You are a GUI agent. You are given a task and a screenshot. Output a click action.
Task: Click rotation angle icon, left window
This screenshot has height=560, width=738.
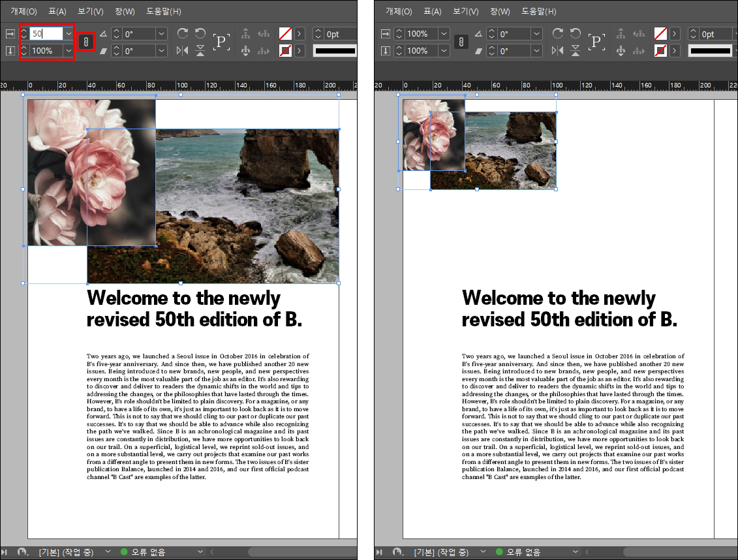pyautogui.click(x=103, y=34)
